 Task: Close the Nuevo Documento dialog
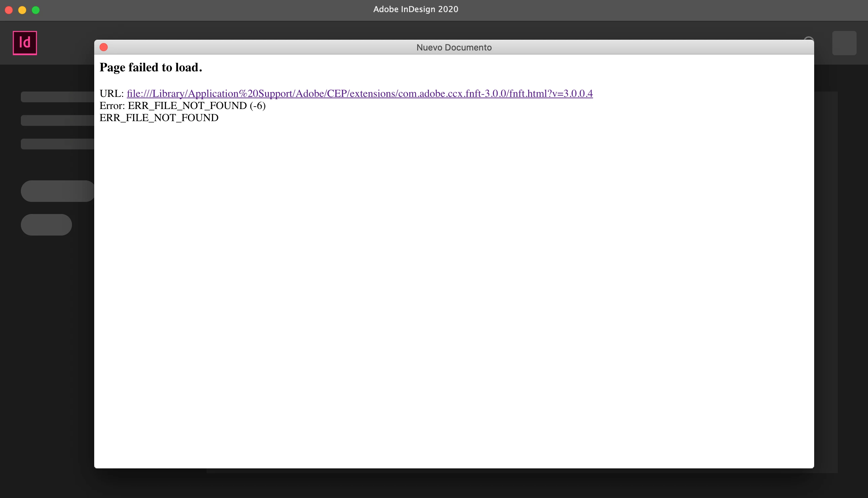104,47
